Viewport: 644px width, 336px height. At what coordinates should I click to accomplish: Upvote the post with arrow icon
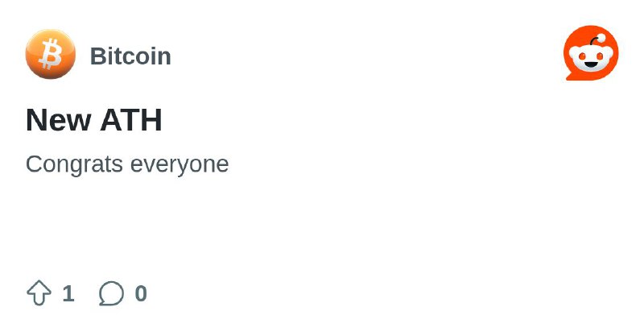click(x=39, y=292)
